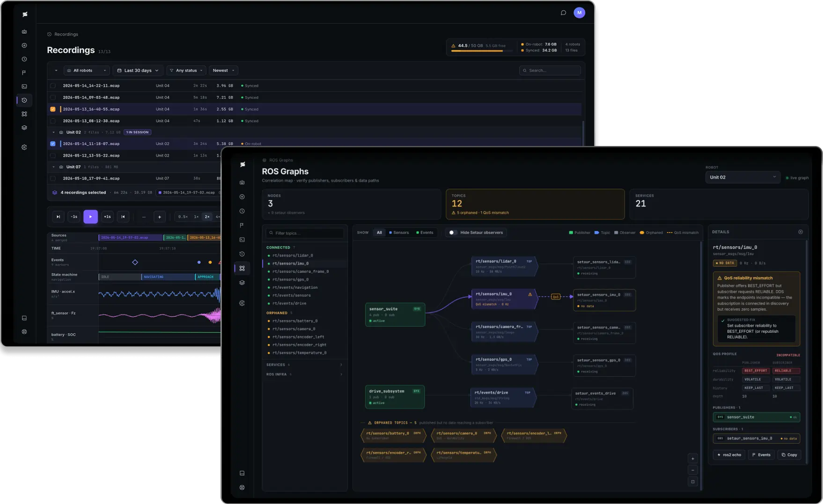Click QoS badge on imu_0 edge
823x504 pixels.
pyautogui.click(x=556, y=297)
